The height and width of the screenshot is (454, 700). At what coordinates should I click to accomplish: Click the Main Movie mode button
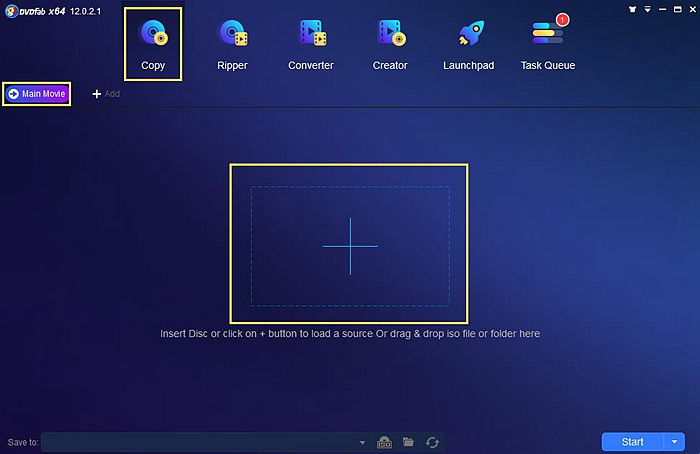[x=37, y=94]
